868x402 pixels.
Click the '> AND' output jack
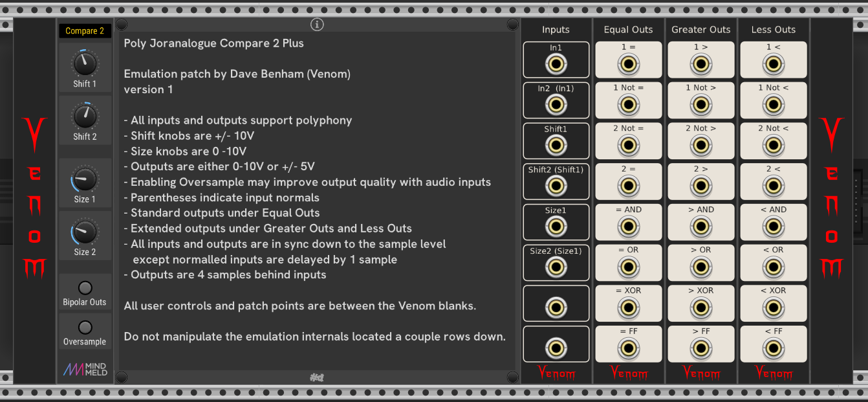tap(700, 227)
